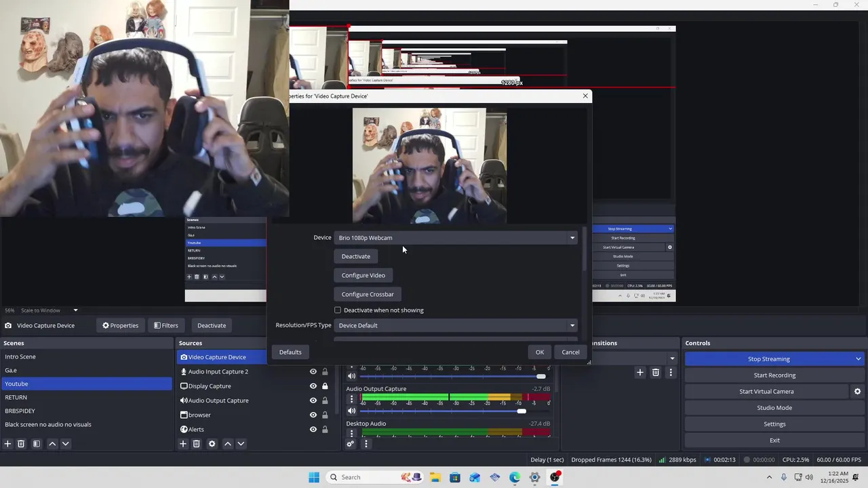The height and width of the screenshot is (488, 868).
Task: Open microphone icon in system tray
Action: tap(784, 477)
